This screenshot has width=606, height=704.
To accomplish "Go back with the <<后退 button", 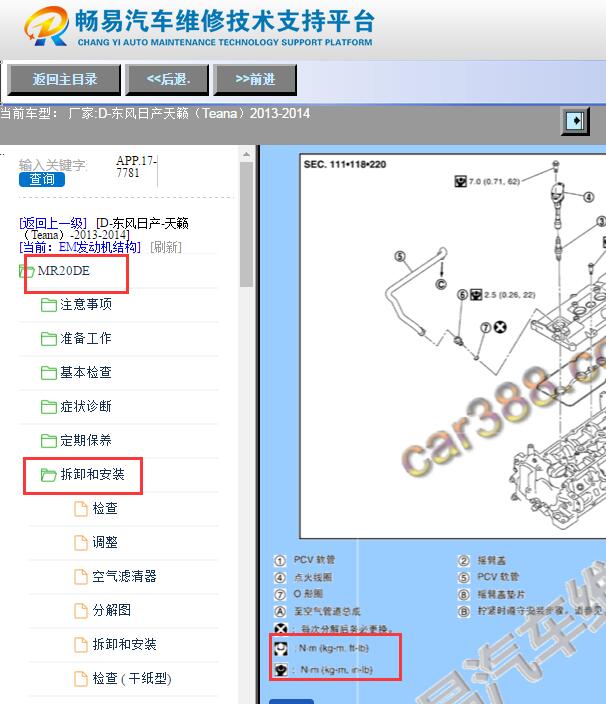I will (167, 79).
